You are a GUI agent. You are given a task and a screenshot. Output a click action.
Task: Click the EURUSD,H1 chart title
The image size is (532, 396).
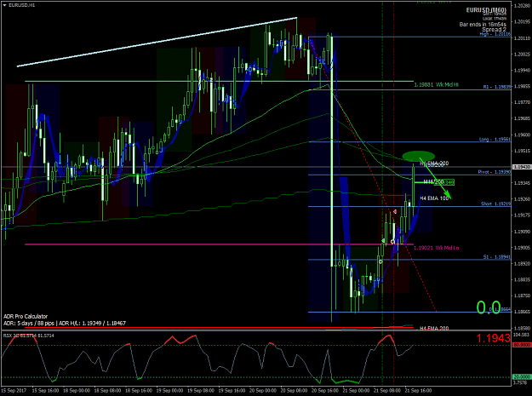[x=21, y=5]
